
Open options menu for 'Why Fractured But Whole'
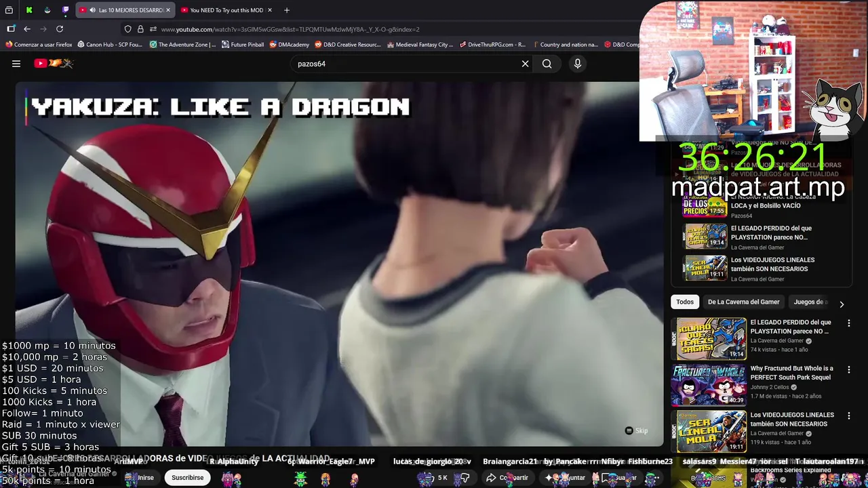tap(848, 370)
